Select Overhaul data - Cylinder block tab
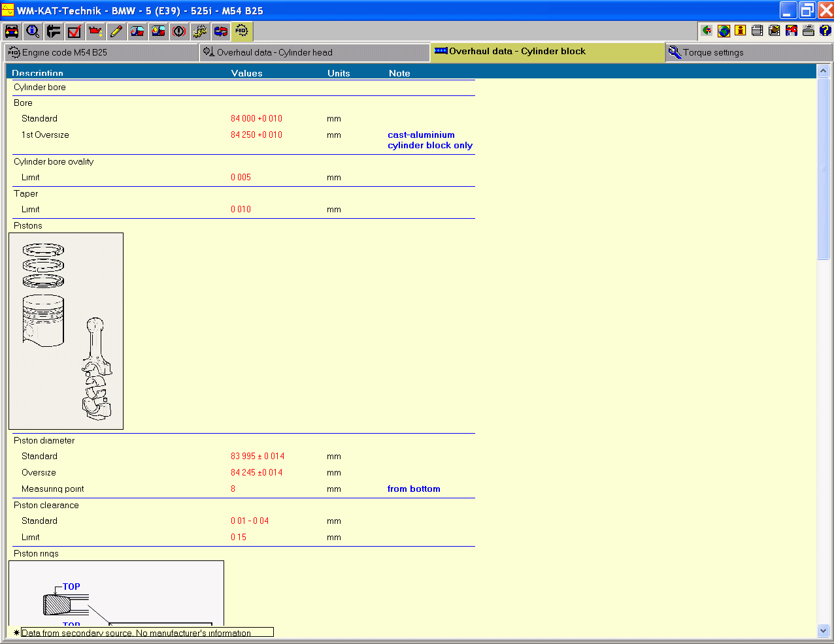This screenshot has width=834, height=644. pos(548,52)
